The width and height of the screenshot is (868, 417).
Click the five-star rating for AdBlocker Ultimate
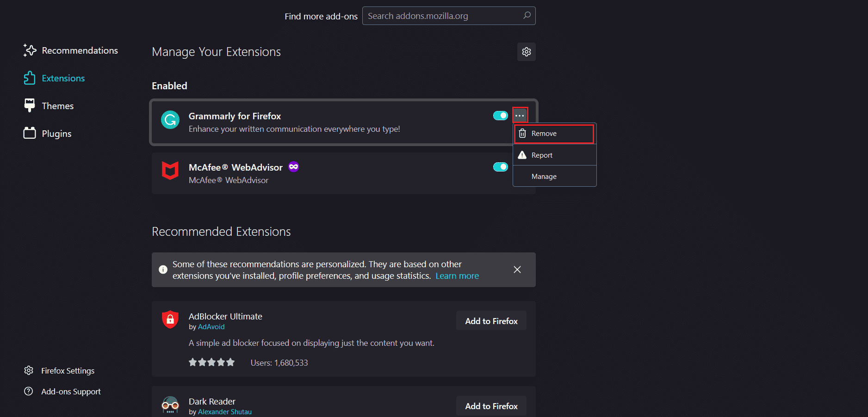click(211, 362)
